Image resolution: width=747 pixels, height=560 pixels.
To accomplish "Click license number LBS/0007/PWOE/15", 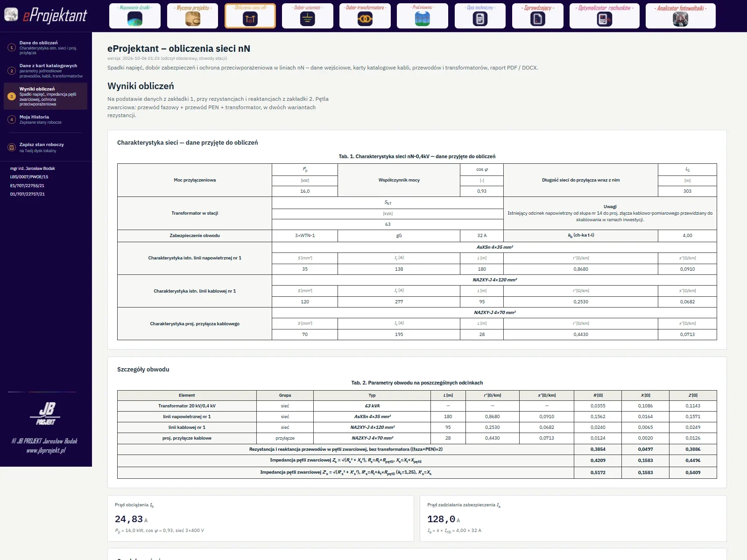I will pyautogui.click(x=29, y=177).
